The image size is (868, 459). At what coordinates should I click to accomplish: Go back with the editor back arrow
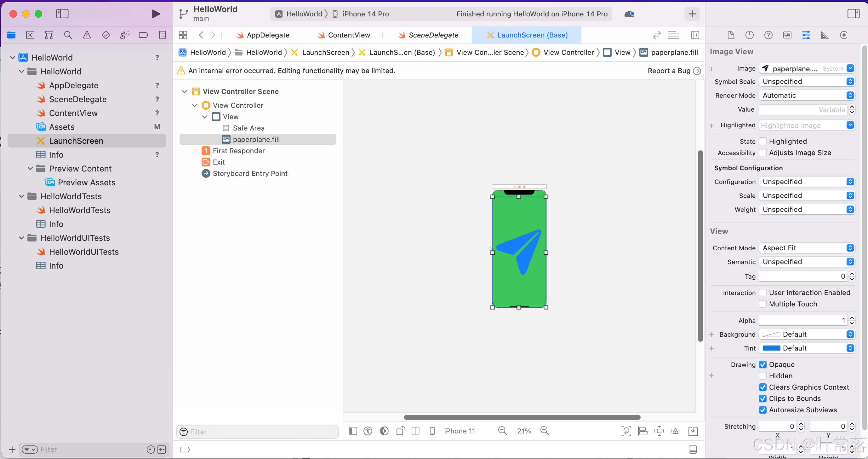point(201,35)
